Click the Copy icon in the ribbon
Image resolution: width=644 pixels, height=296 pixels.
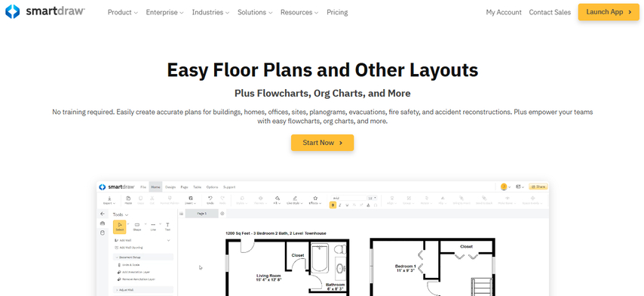tap(140, 200)
